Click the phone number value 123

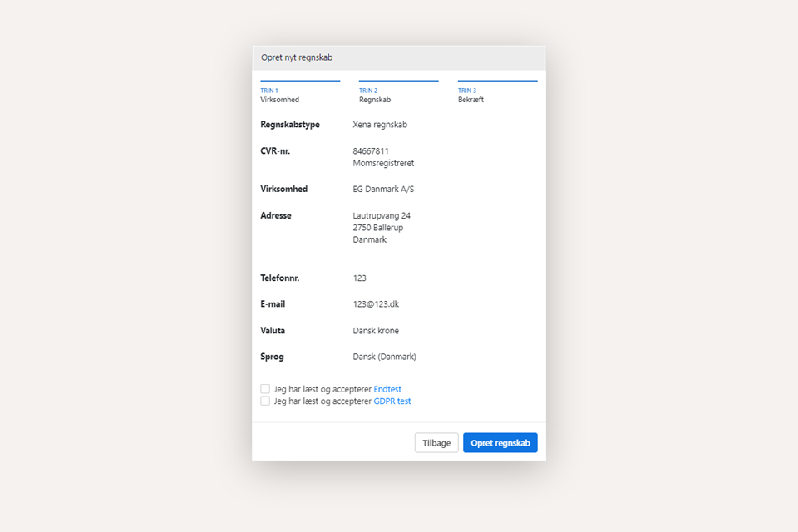pyautogui.click(x=359, y=278)
